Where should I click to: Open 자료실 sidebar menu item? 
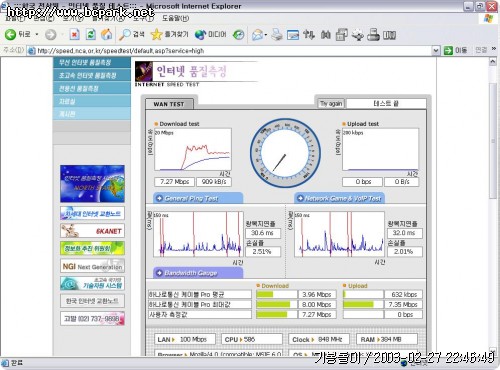click(x=92, y=101)
